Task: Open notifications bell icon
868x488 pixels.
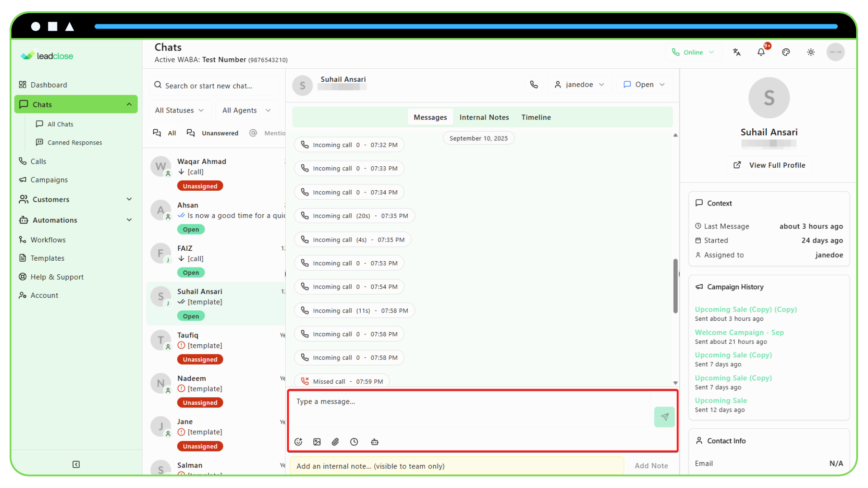Action: point(761,52)
